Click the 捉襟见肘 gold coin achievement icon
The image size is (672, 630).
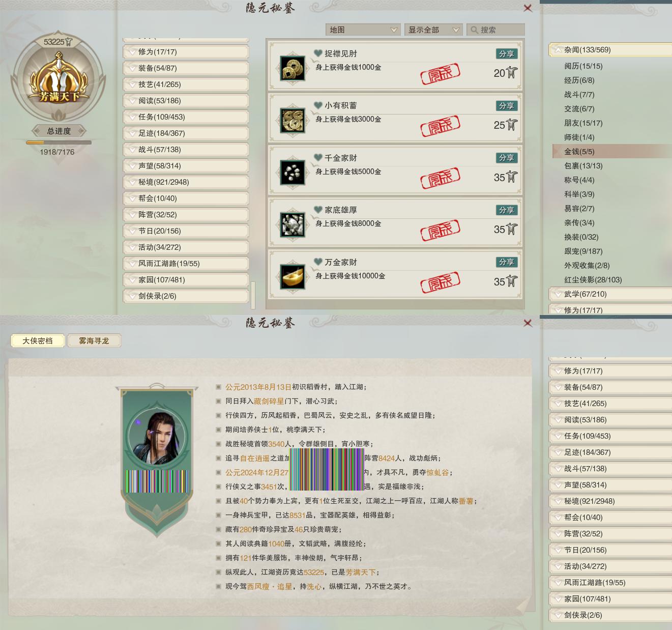coord(293,68)
